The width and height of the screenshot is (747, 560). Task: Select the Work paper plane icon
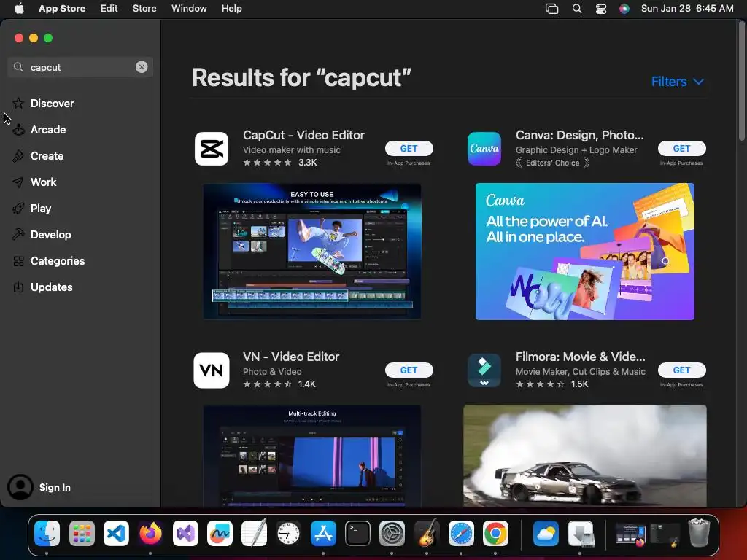pyautogui.click(x=18, y=182)
